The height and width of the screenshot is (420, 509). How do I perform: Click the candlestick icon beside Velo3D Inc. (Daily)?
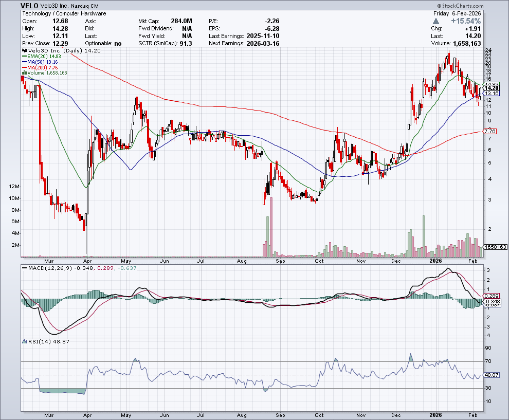coord(24,50)
